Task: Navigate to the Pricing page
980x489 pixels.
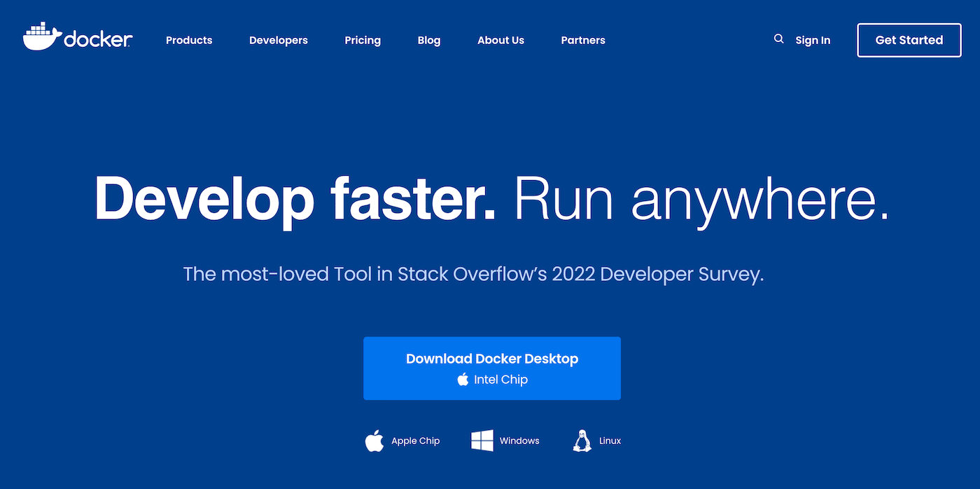Action: point(363,40)
